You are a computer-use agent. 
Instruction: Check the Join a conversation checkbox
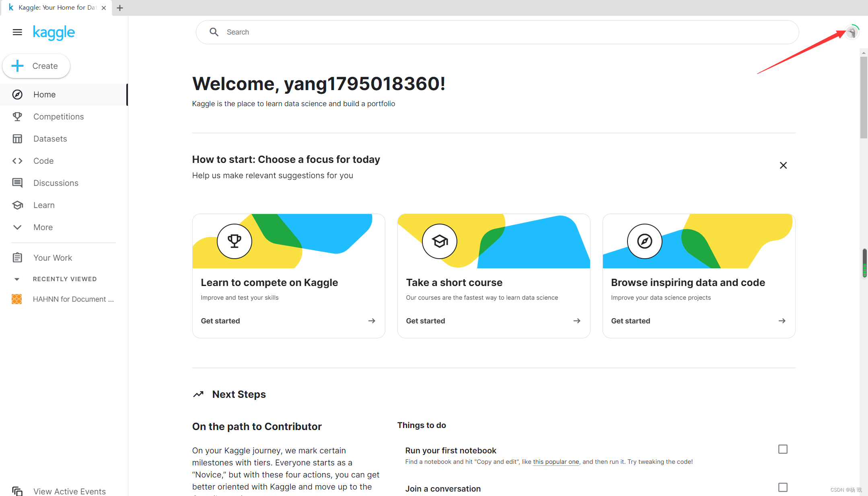783,487
